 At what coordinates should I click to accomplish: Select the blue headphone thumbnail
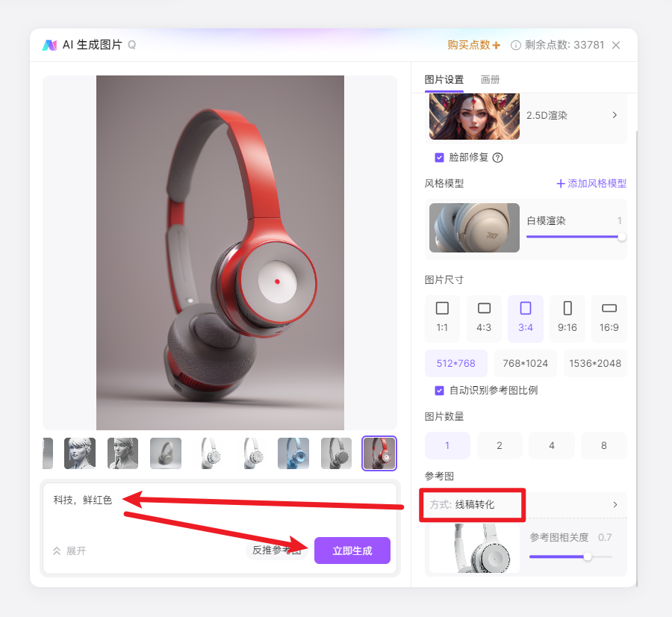293,453
